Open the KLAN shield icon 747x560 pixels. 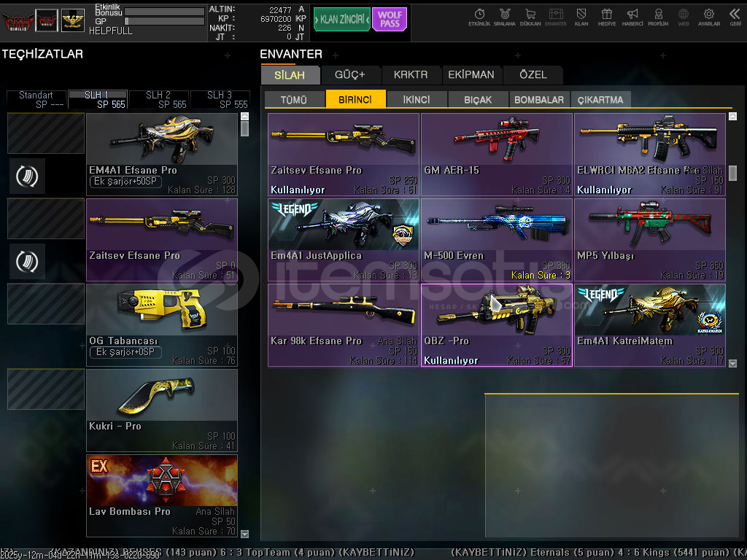pos(581,17)
